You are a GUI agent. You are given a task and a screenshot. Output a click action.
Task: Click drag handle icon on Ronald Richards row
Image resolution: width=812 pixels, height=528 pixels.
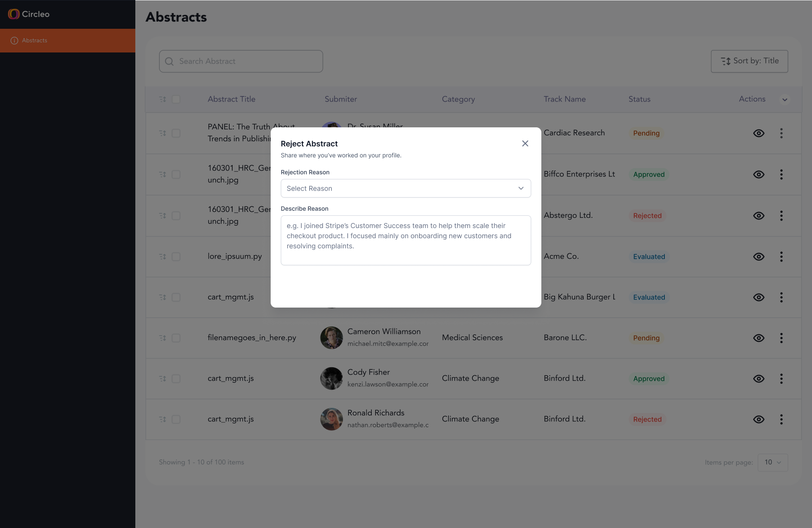pos(162,419)
